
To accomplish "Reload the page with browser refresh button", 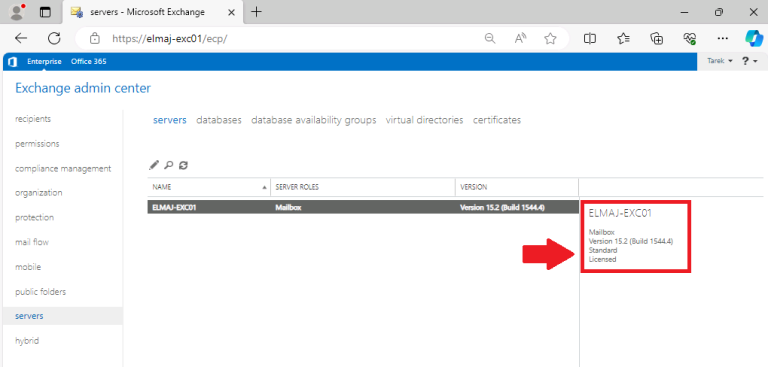I will pyautogui.click(x=54, y=38).
